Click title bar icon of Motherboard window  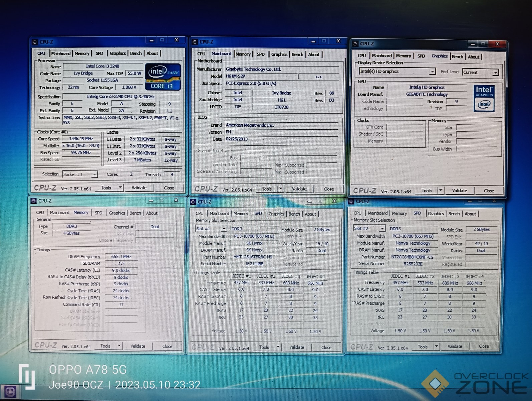(195, 42)
